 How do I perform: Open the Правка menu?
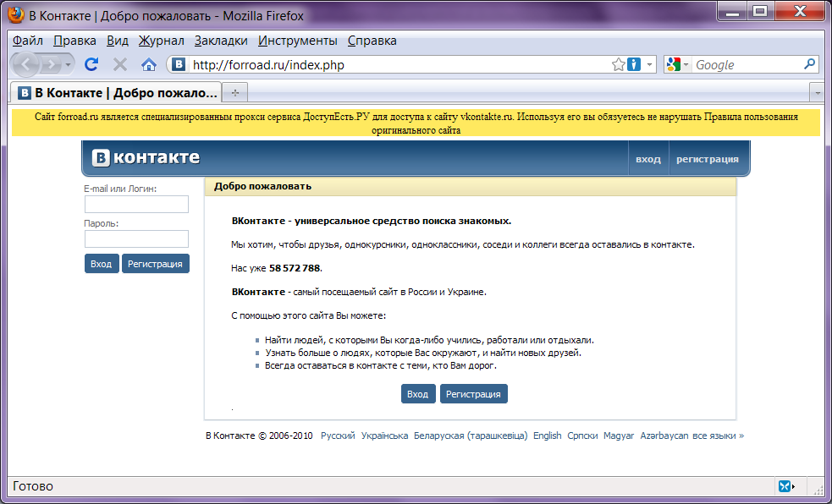pyautogui.click(x=74, y=41)
